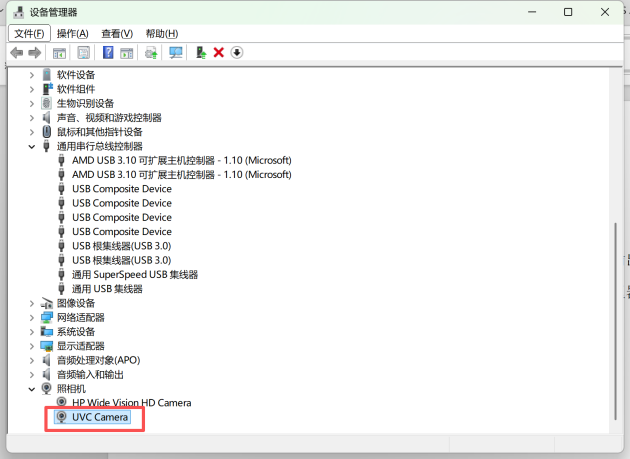Expand the 系统设备 category chevron
This screenshot has height=459, width=630.
coord(32,332)
